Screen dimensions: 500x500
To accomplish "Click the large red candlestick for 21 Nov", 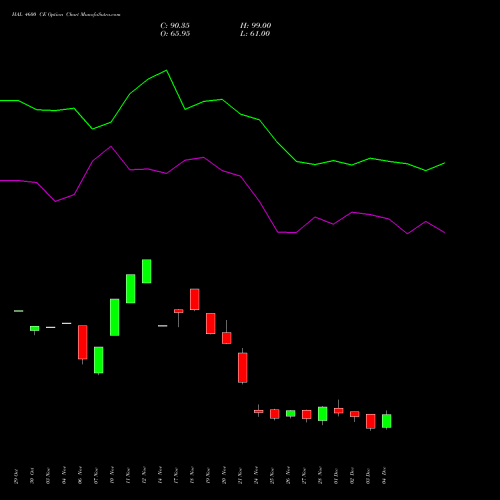I will tap(243, 367).
